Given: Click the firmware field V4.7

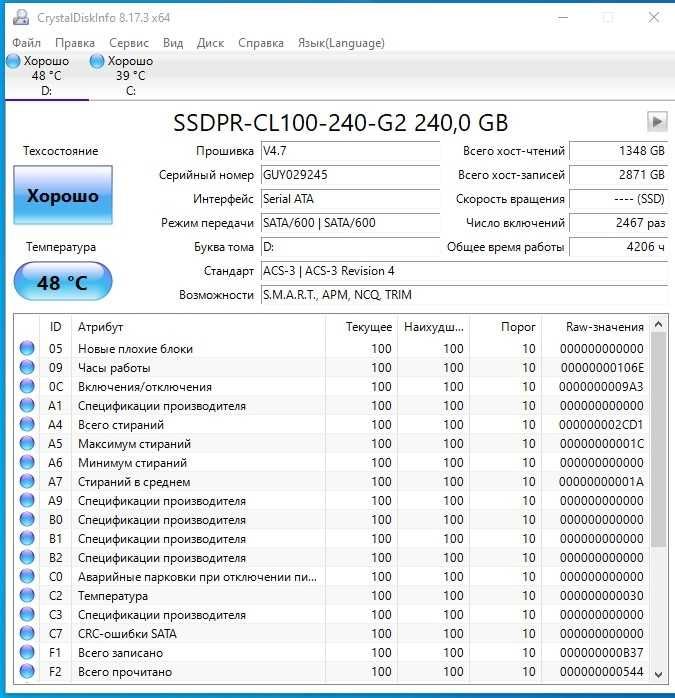Looking at the screenshot, I should pyautogui.click(x=350, y=151).
